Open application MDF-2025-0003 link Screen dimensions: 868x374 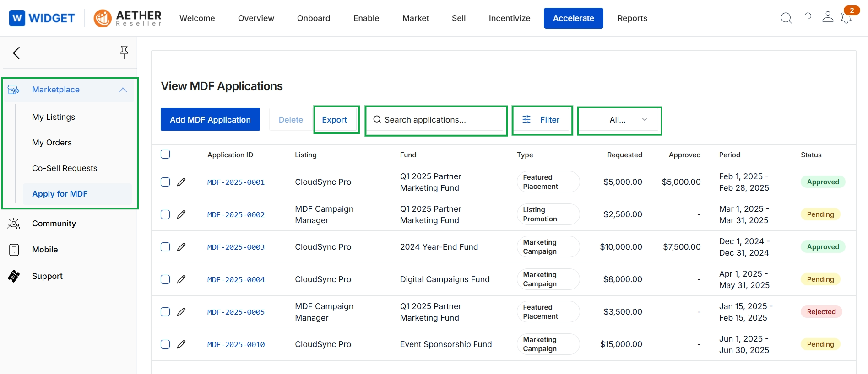coord(236,247)
